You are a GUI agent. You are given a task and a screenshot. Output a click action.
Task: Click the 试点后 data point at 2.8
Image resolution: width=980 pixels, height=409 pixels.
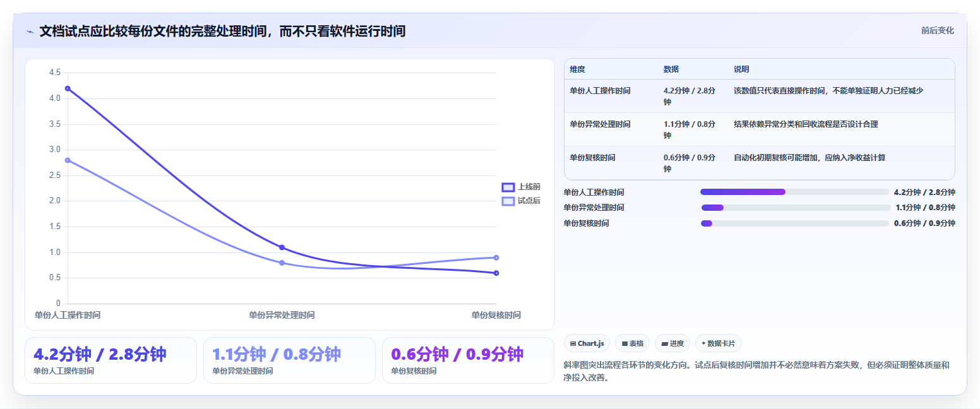(68, 160)
